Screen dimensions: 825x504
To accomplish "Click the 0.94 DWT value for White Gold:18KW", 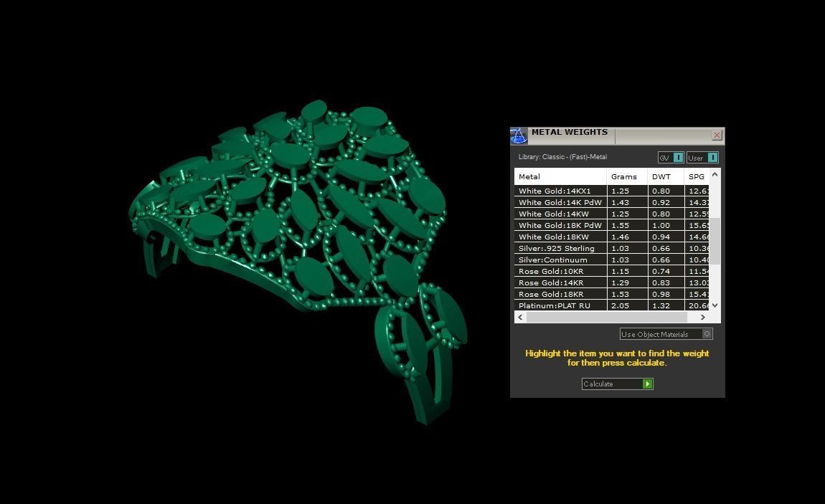I will tap(661, 237).
